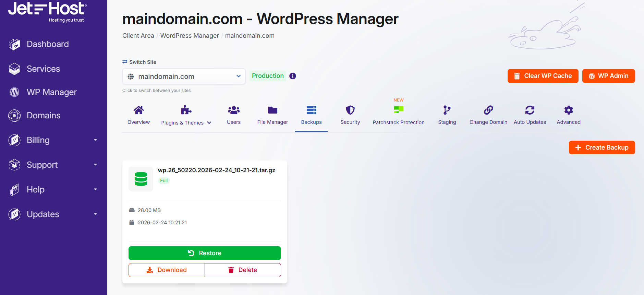Click the Clear WP Cache button
Image resolution: width=644 pixels, height=295 pixels.
coord(543,76)
